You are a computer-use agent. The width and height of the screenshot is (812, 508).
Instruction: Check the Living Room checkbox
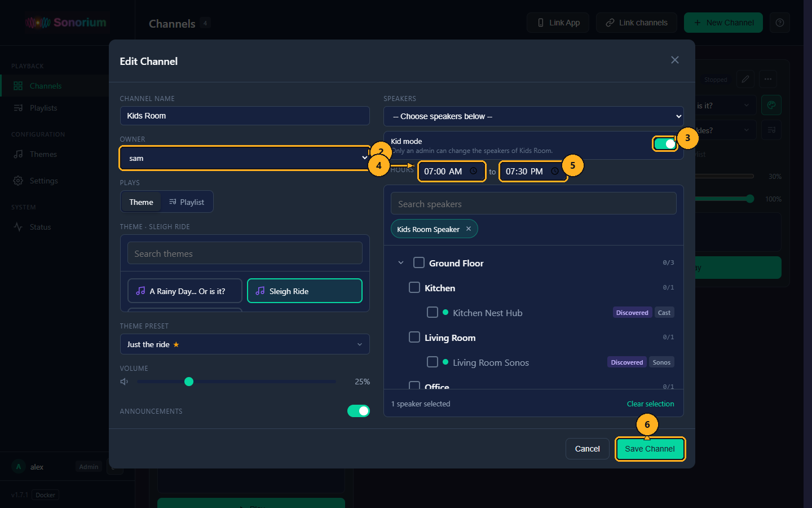click(x=414, y=337)
